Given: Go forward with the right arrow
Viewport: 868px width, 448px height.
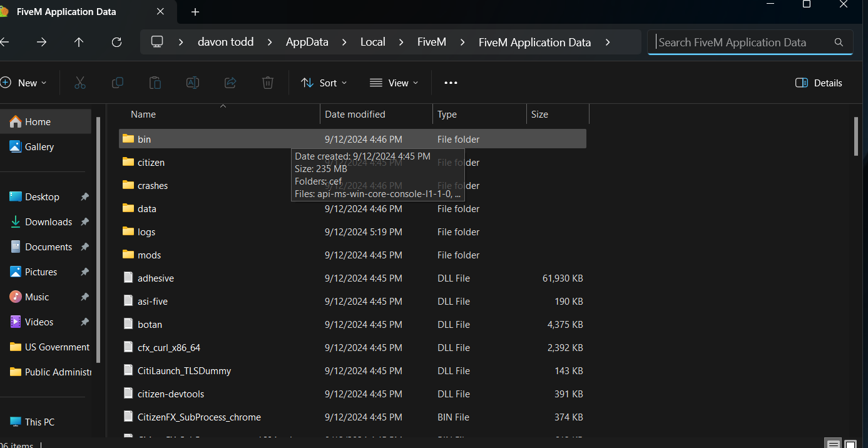Looking at the screenshot, I should click(41, 42).
